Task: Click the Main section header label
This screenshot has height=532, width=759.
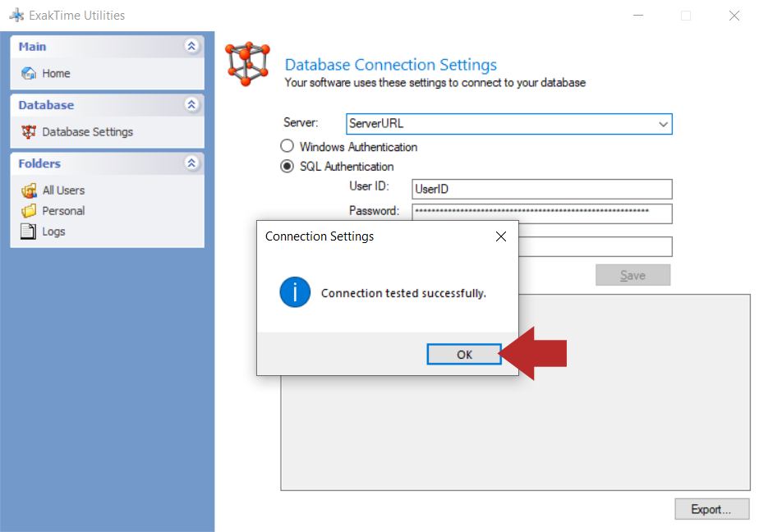Action: [32, 47]
